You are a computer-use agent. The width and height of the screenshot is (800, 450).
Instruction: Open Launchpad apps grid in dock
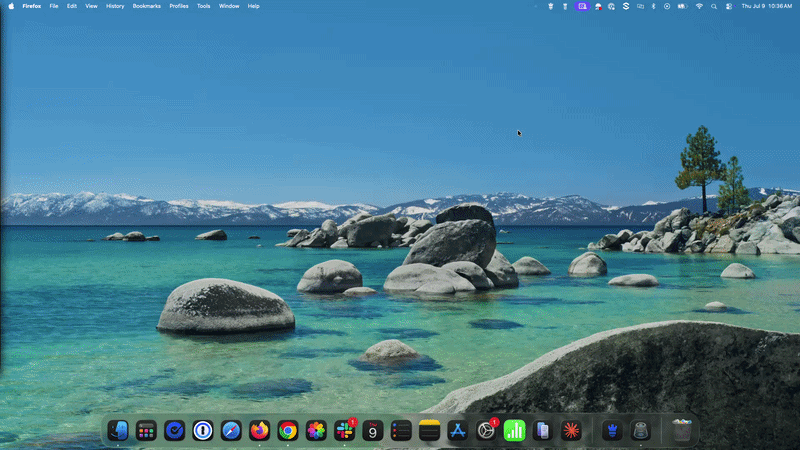pos(146,431)
